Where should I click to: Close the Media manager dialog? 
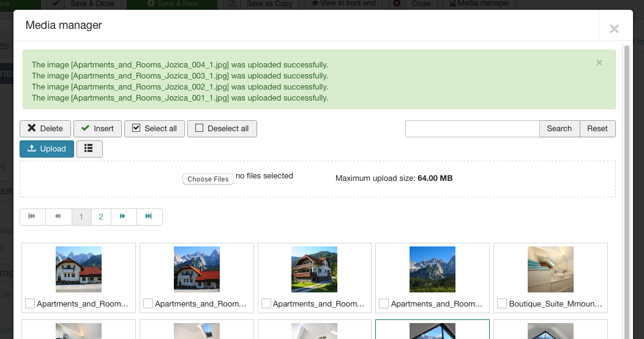point(614,29)
